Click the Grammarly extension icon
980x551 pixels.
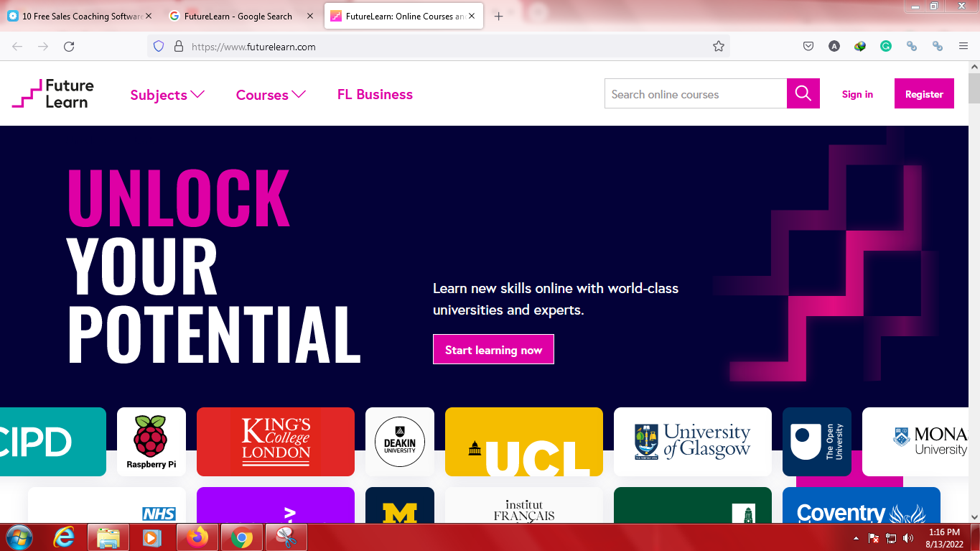(x=886, y=46)
